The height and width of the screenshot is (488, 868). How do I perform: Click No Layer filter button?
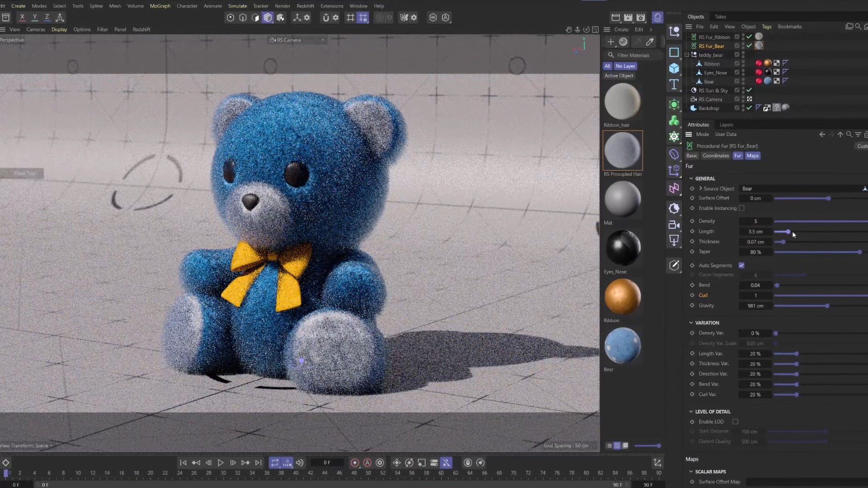pos(625,66)
